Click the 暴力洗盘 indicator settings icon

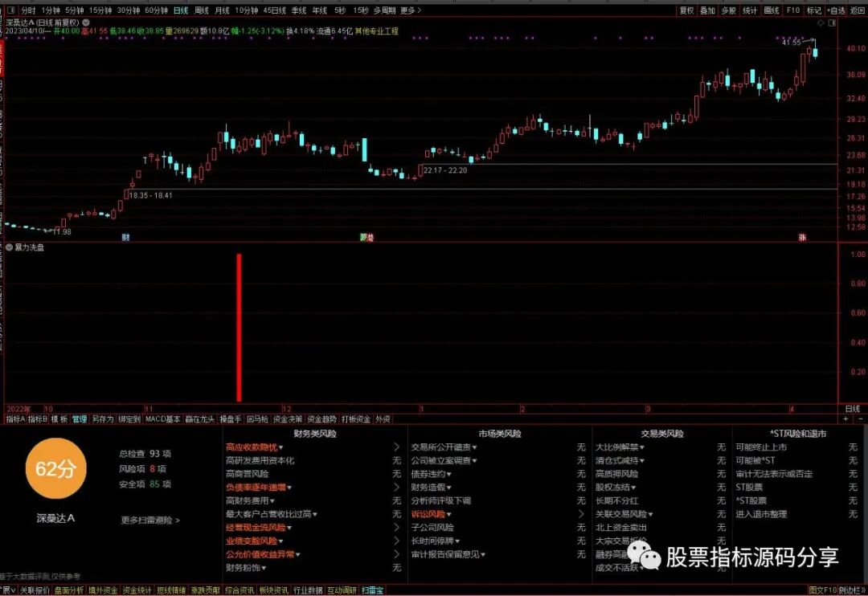click(10, 247)
